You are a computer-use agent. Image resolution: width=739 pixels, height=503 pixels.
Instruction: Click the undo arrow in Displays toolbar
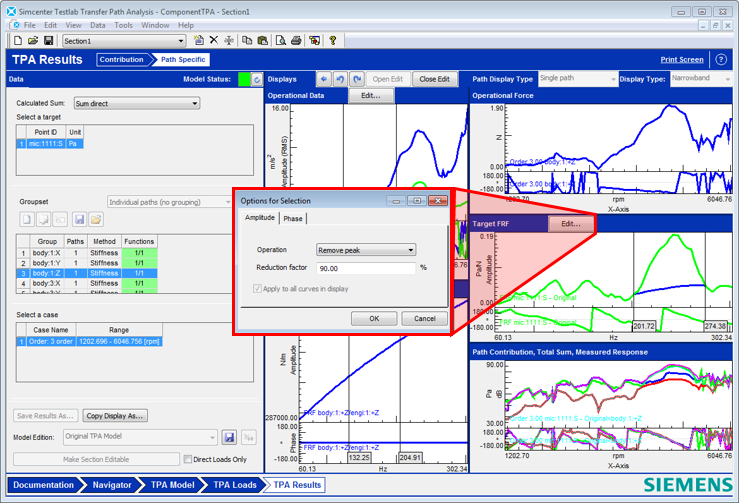coord(341,78)
